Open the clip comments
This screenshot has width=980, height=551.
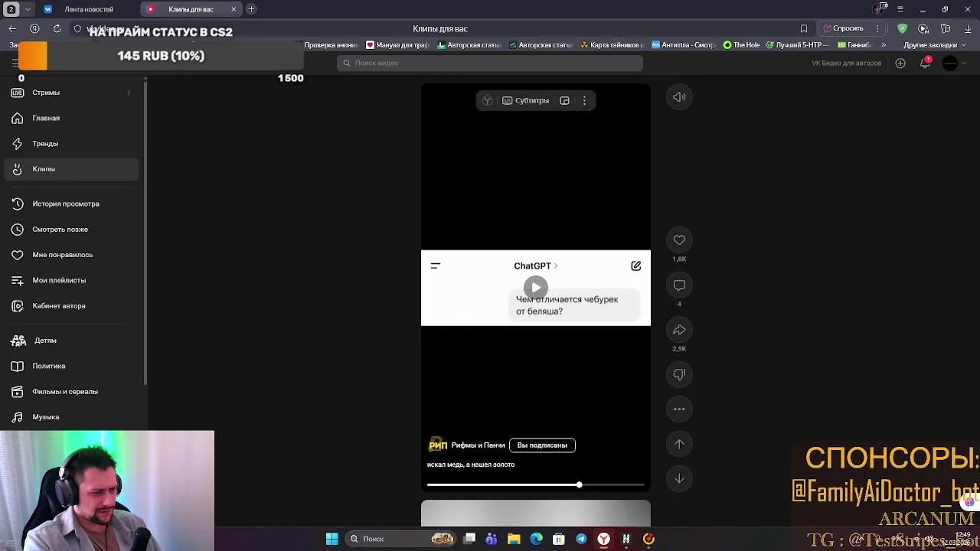679,285
